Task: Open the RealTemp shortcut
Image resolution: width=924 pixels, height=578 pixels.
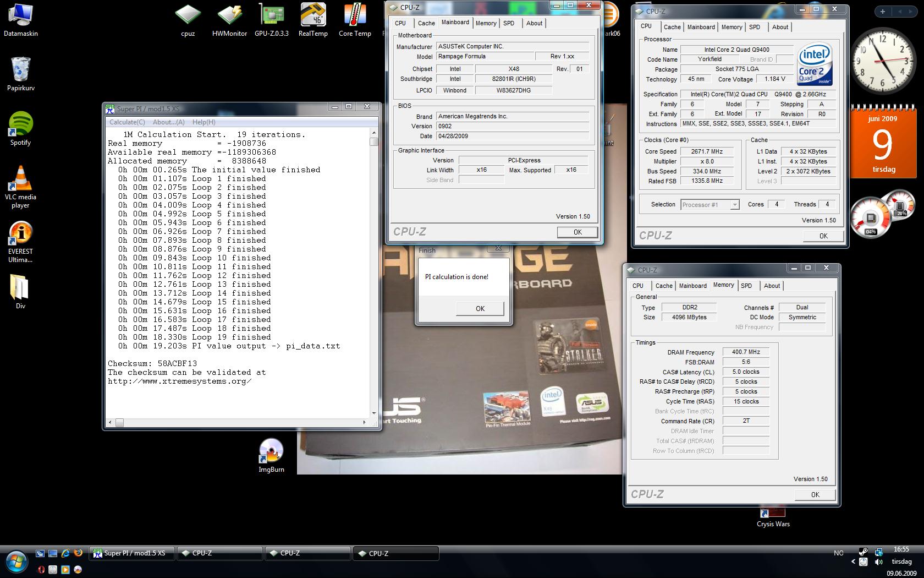Action: tap(313, 20)
